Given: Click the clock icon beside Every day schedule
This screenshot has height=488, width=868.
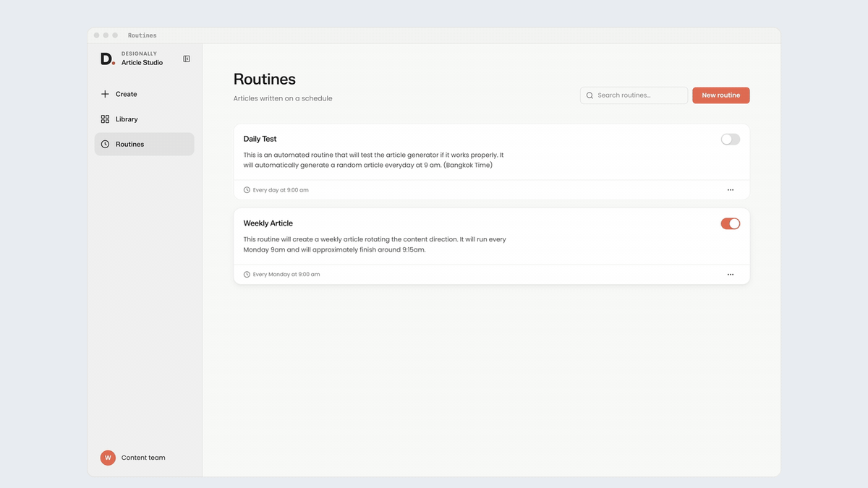Looking at the screenshot, I should coord(247,190).
